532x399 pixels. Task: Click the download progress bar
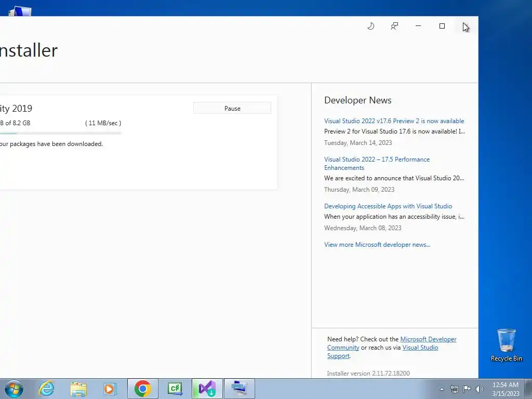[x=60, y=134]
